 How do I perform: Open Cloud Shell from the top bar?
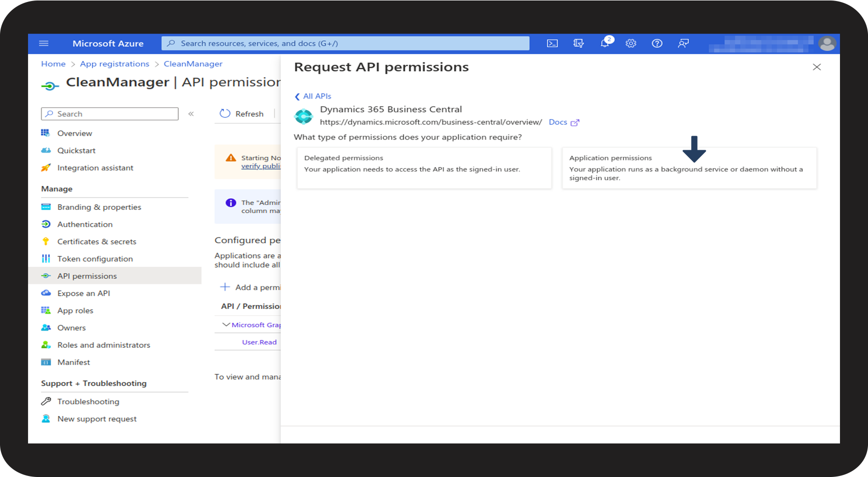552,43
